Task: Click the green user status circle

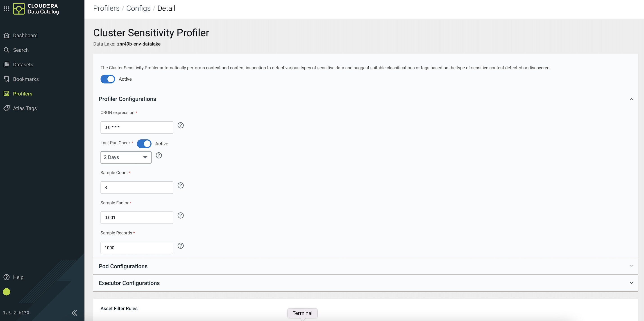Action: pos(7,292)
